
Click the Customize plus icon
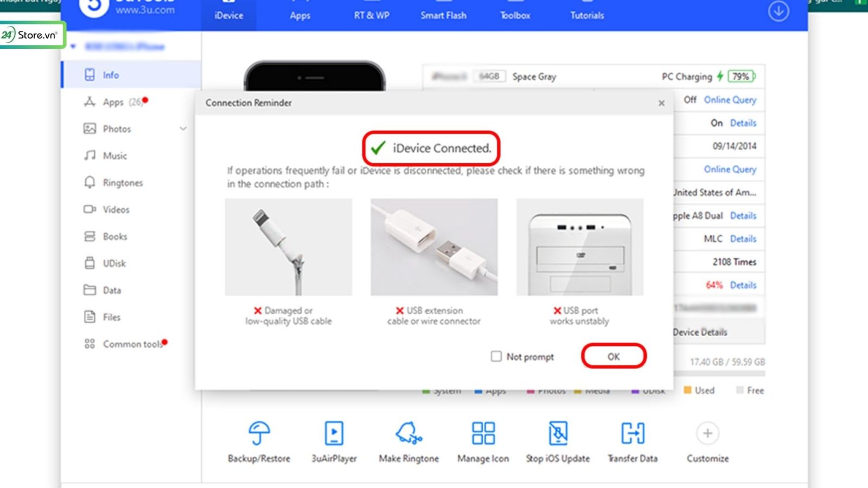[707, 433]
